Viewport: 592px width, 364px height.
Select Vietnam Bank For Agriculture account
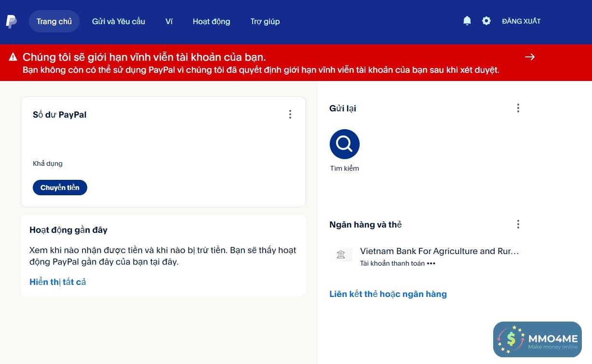[x=424, y=256]
